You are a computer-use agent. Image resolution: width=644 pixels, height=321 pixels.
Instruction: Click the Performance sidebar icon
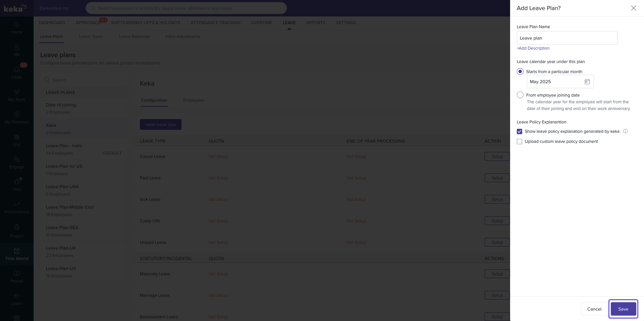[17, 207]
